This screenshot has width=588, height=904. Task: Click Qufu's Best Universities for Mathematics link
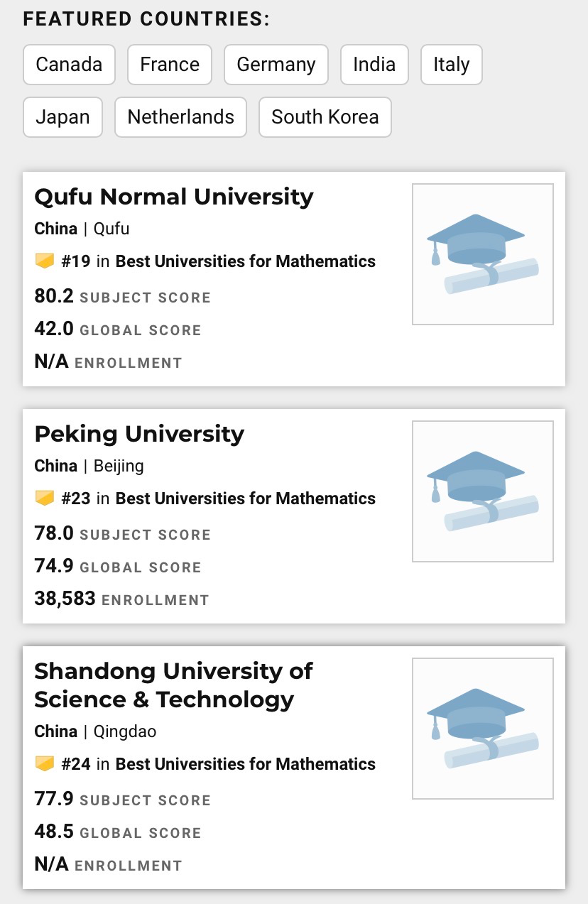245,261
